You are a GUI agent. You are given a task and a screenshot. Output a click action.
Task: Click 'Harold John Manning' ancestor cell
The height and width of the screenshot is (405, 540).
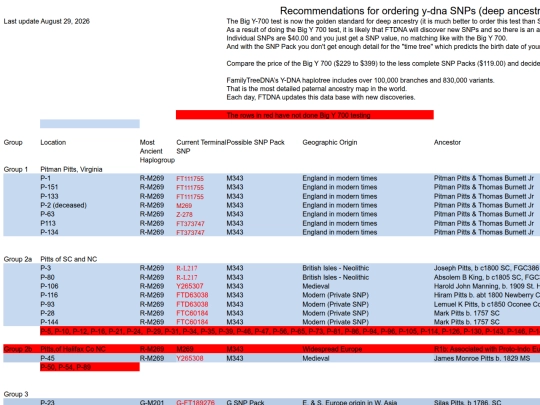tap(487, 286)
